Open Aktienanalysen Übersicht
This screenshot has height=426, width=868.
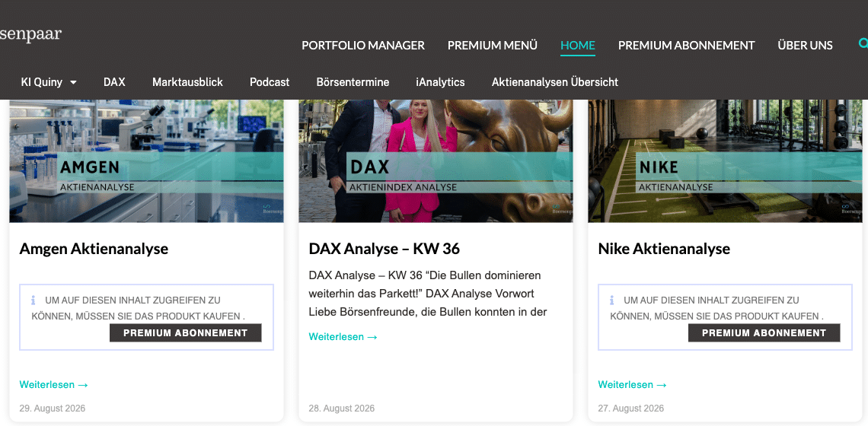click(554, 82)
